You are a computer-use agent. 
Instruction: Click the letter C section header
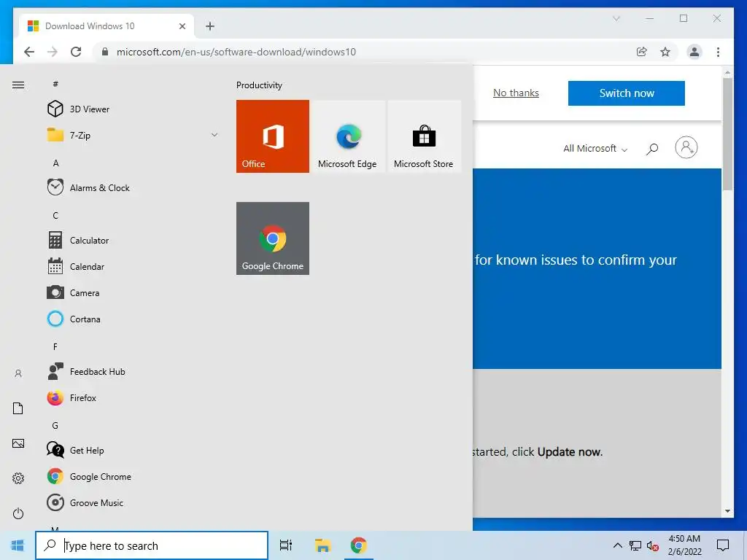[x=55, y=215]
